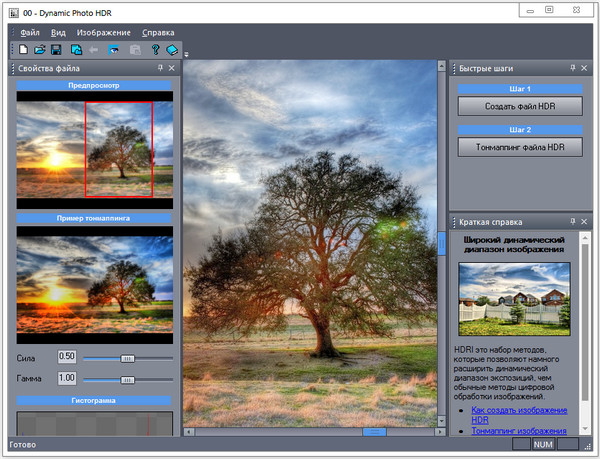Open the Файл menu

pyautogui.click(x=29, y=33)
